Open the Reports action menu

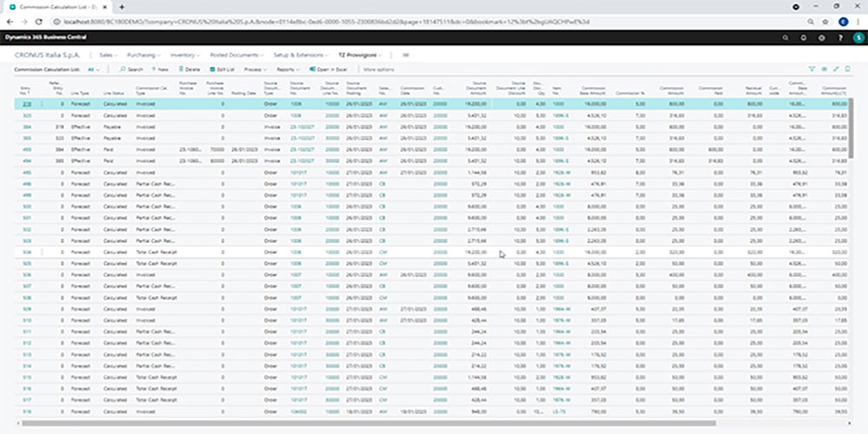pyautogui.click(x=286, y=69)
